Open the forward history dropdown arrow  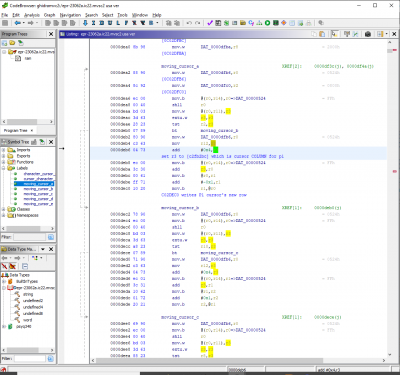pyautogui.click(x=37, y=23)
